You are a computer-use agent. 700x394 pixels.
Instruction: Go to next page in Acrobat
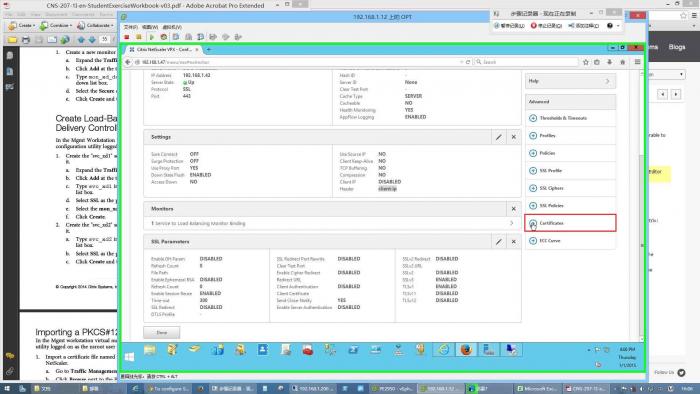pyautogui.click(x=92, y=40)
